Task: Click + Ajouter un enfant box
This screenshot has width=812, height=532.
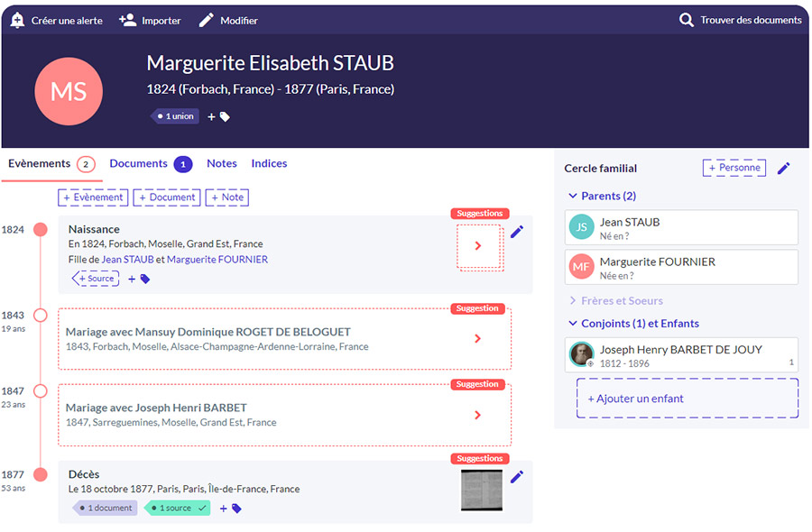Action: coord(687,399)
